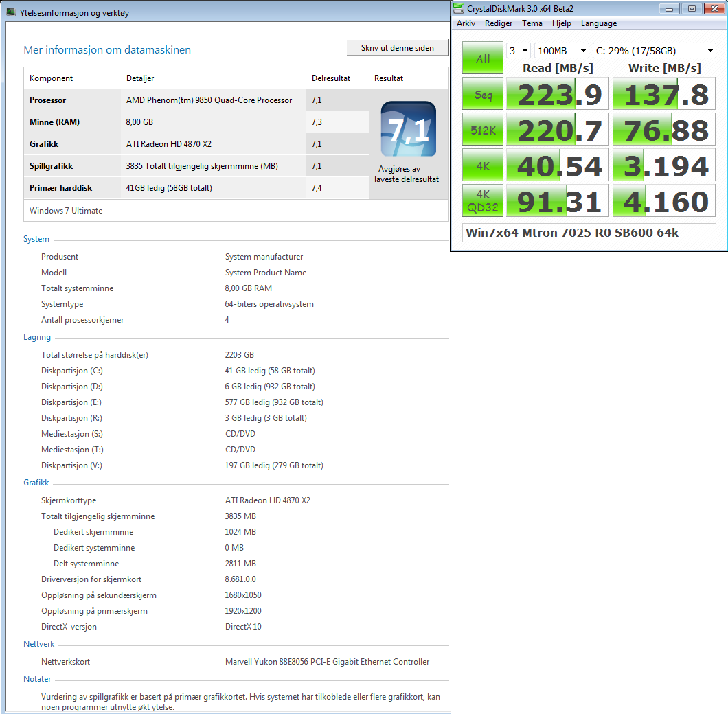Click AMD Phenom(tm) 9850 Quad-Core Processor text
This screenshot has height=714, width=728.
tap(209, 100)
